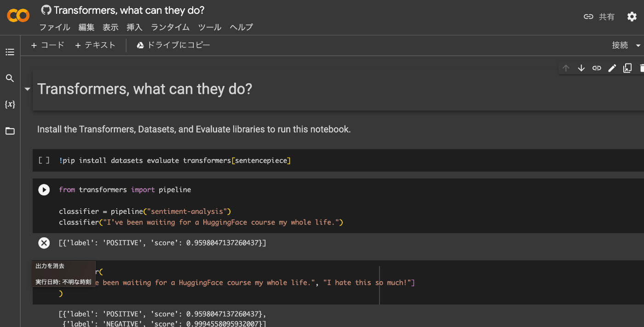
Task: Click the 'from transformers import pipeline' line
Action: click(125, 189)
